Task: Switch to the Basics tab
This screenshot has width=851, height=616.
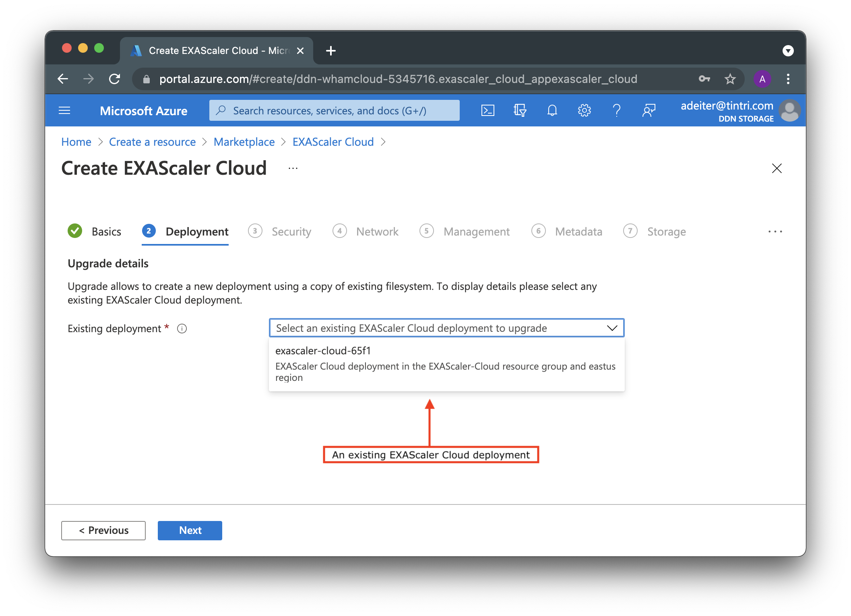Action: [x=95, y=232]
